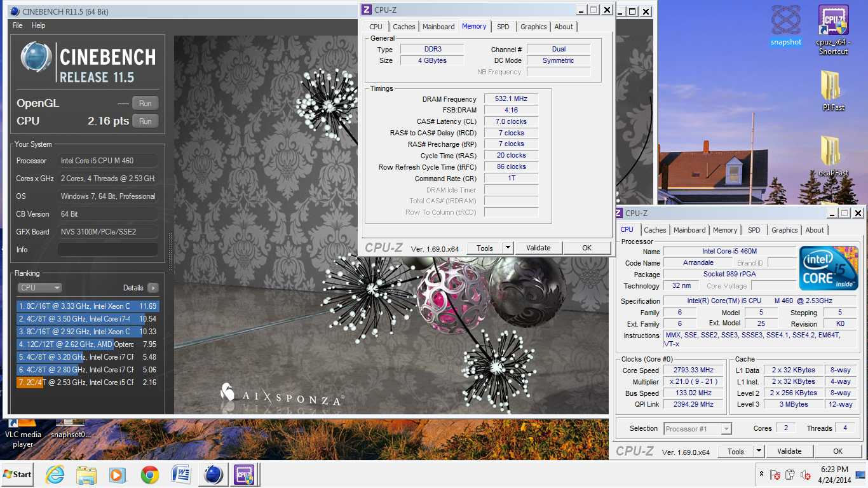The image size is (868, 488).
Task: Open the CPU ranking type dropdown
Action: coord(39,287)
